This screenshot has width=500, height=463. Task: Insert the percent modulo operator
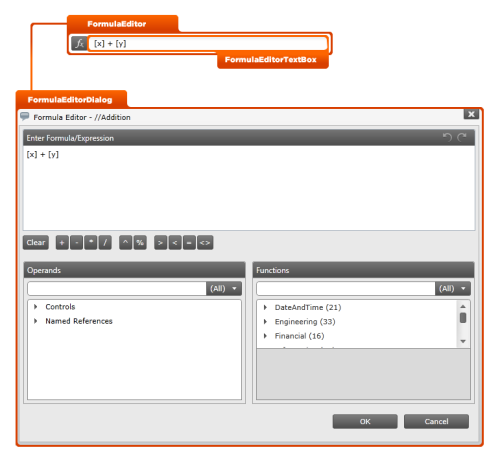point(140,243)
